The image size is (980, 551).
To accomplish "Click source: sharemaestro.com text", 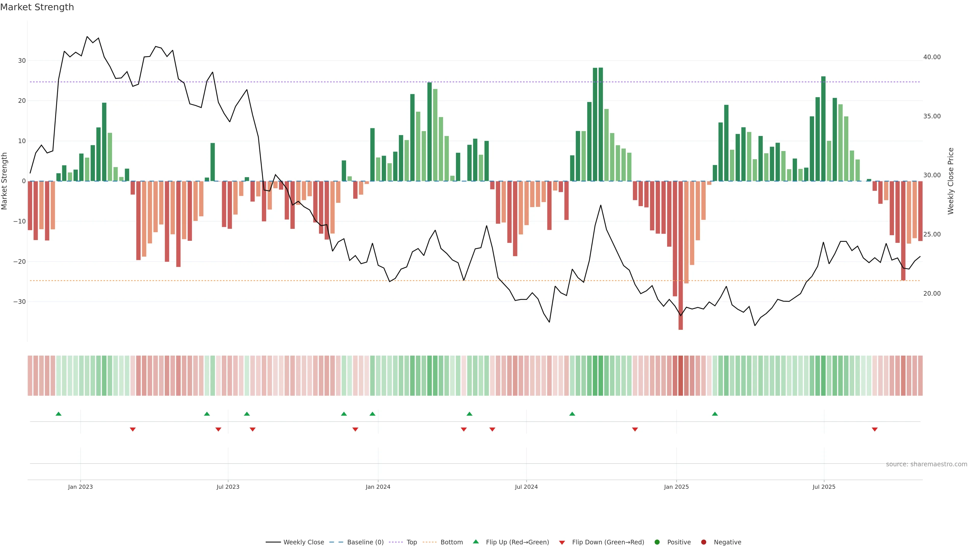I will [x=926, y=464].
